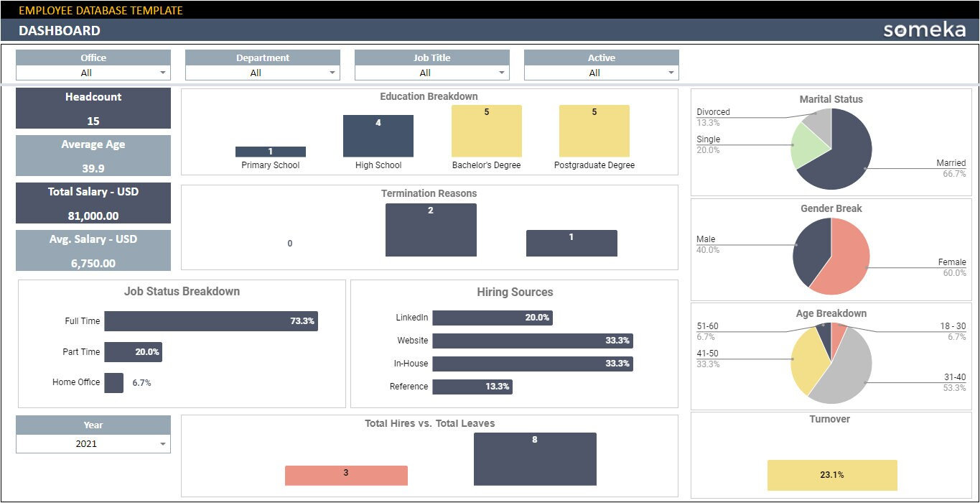The image size is (980, 503).
Task: Select the Headcount summary card
Action: (x=93, y=108)
